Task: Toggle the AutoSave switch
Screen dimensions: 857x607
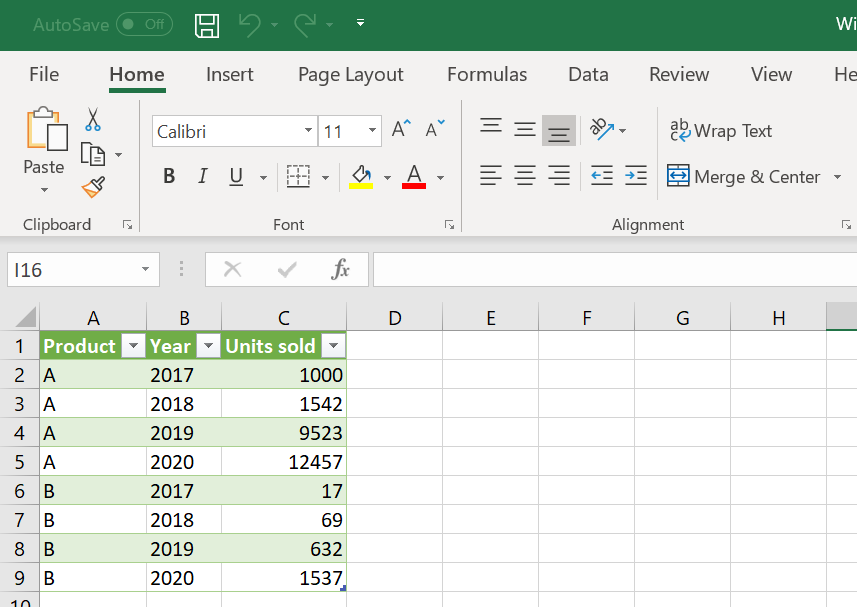Action: (144, 25)
